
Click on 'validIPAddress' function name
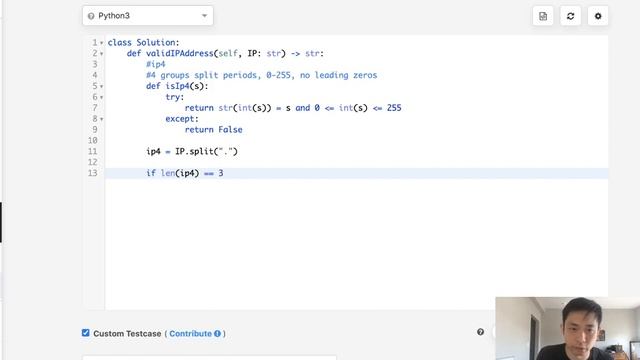point(180,53)
